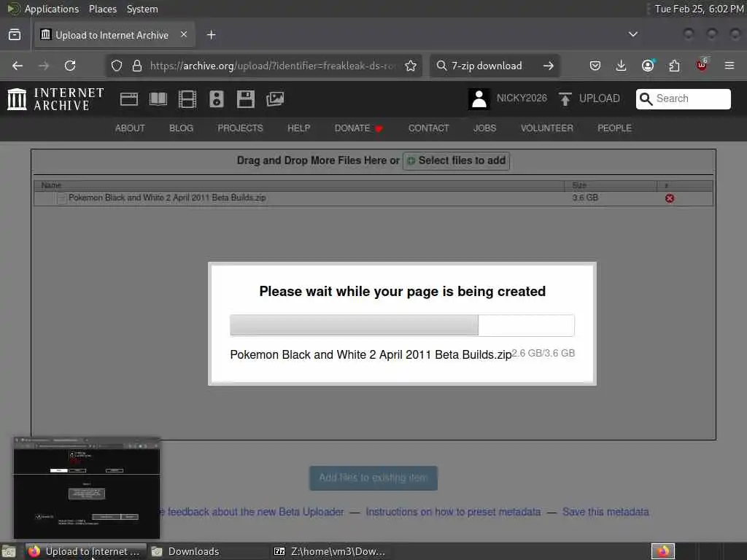
Task: Open the Firefox hamburger menu
Action: 729,66
